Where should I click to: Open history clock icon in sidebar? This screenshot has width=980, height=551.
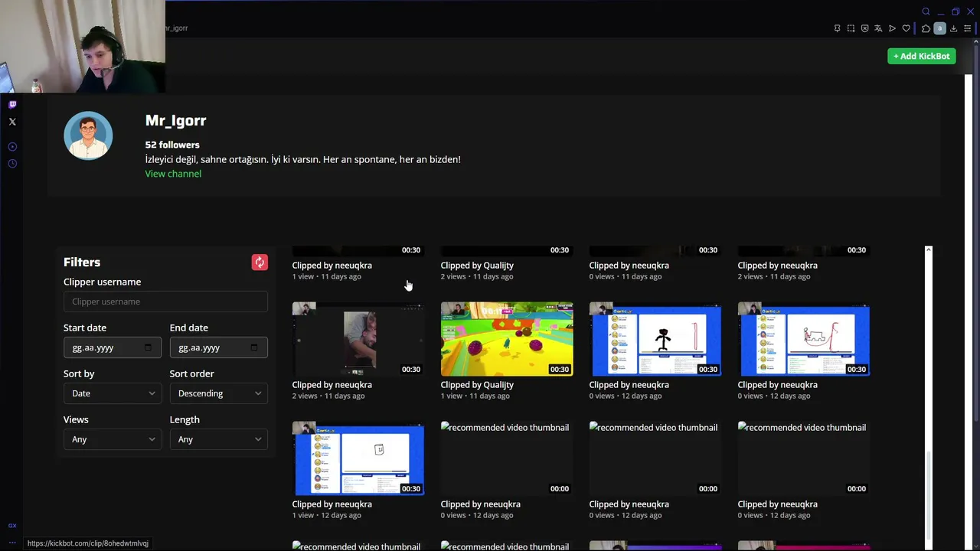click(x=12, y=164)
